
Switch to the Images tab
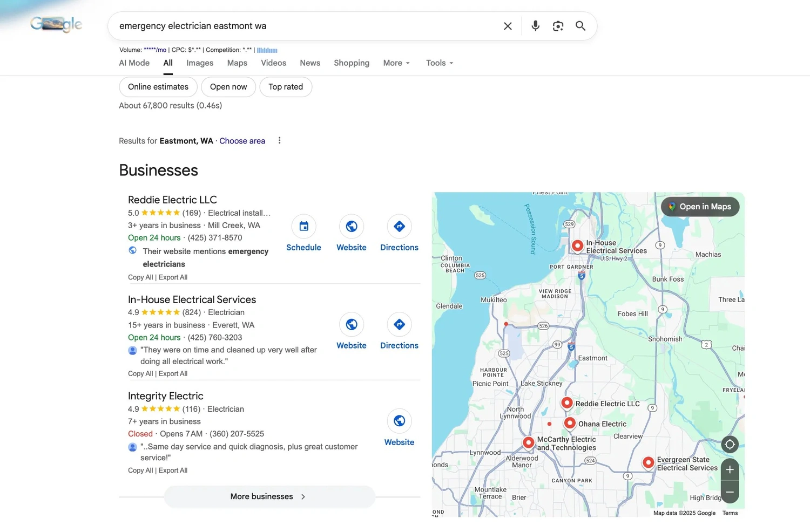coord(200,63)
